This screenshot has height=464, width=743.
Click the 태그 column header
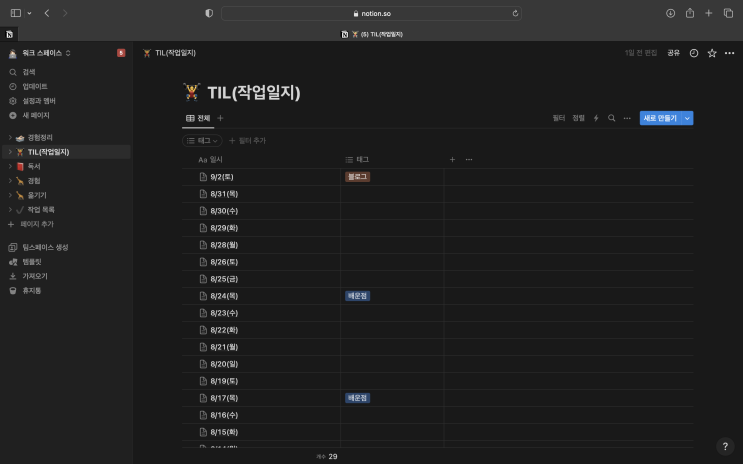(392, 160)
